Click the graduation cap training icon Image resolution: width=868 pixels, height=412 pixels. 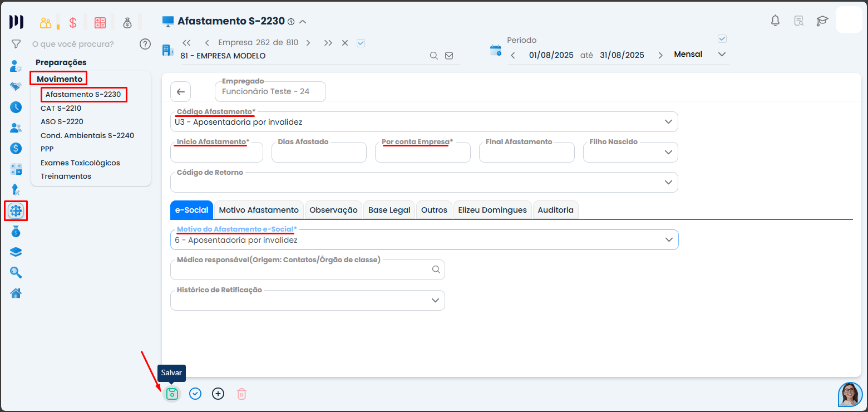pyautogui.click(x=822, y=21)
